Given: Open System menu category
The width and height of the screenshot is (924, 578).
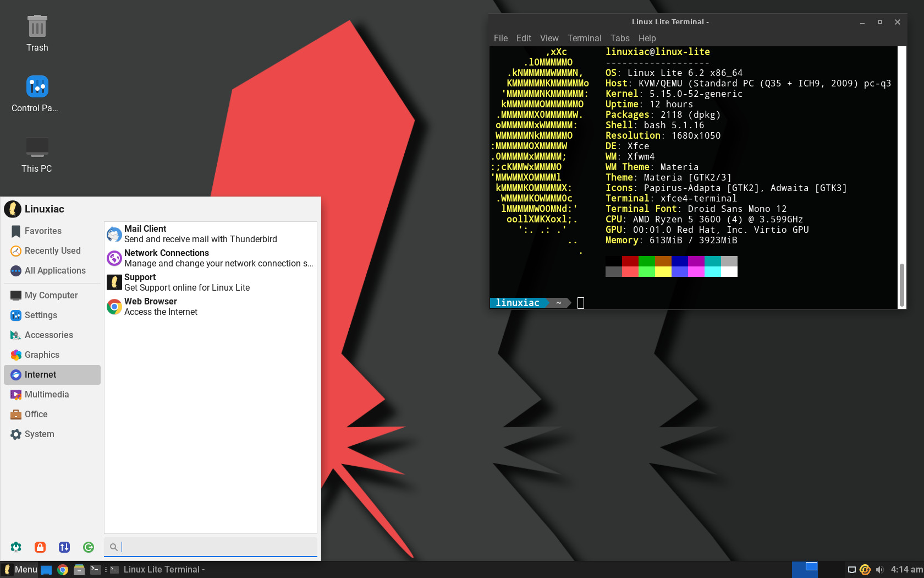Looking at the screenshot, I should coord(52,434).
